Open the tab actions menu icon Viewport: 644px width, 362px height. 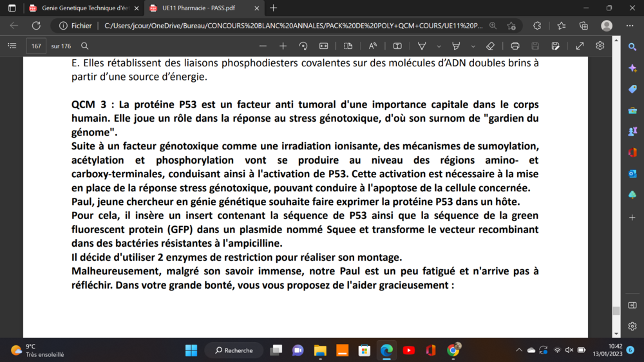[x=12, y=8]
